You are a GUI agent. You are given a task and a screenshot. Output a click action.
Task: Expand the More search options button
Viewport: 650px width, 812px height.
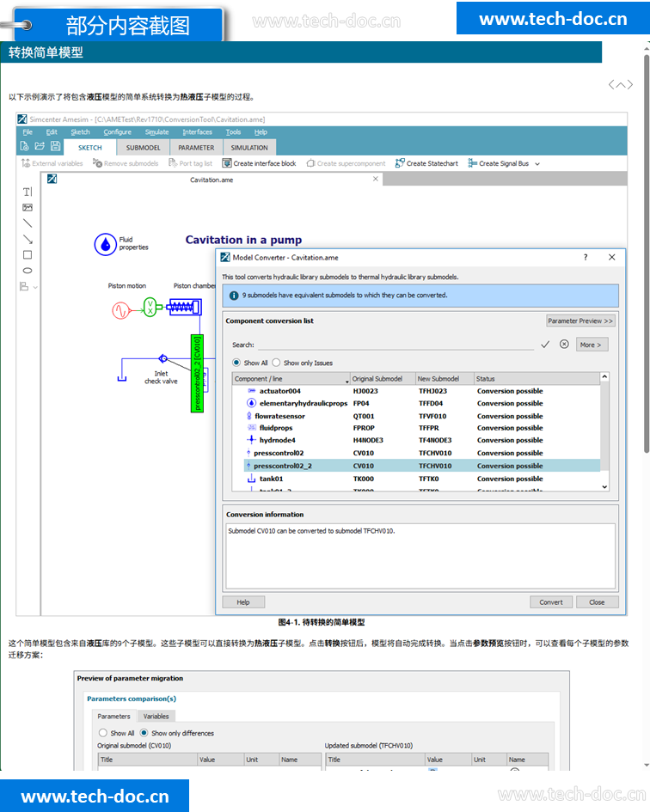(x=592, y=345)
